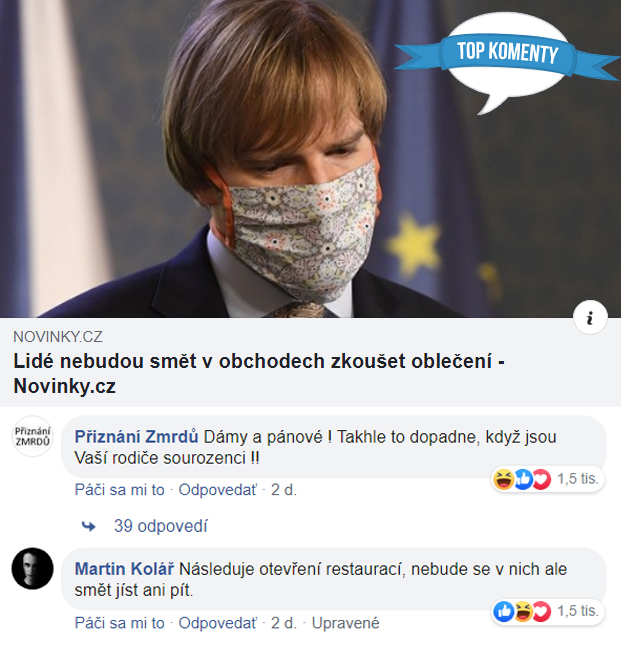Click laughing reaction emoji on first comment
The height and width of the screenshot is (652, 621).
click(x=503, y=479)
